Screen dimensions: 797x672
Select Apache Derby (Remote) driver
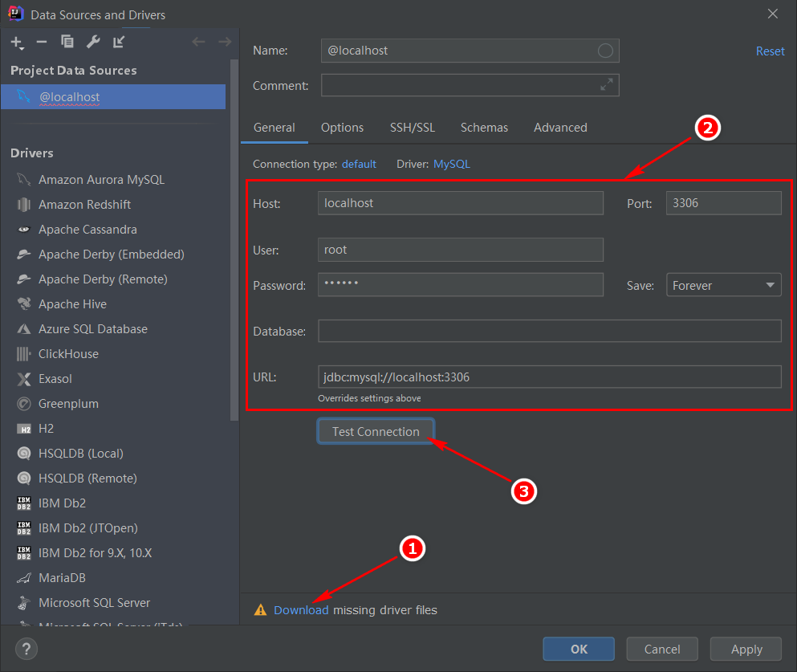coord(103,279)
